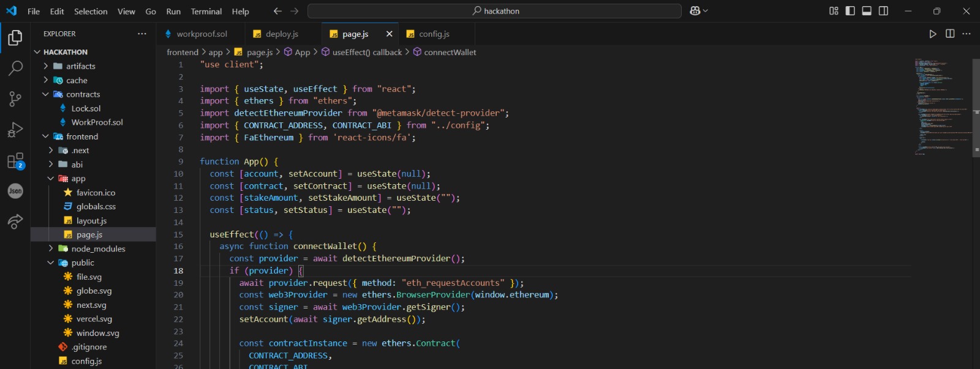The width and height of the screenshot is (980, 369).
Task: Open the Help menu
Action: coord(241,11)
